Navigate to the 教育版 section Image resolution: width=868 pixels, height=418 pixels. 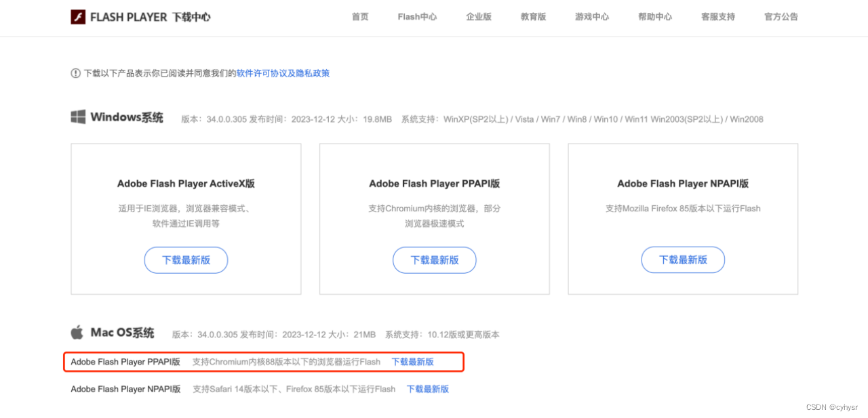(533, 16)
